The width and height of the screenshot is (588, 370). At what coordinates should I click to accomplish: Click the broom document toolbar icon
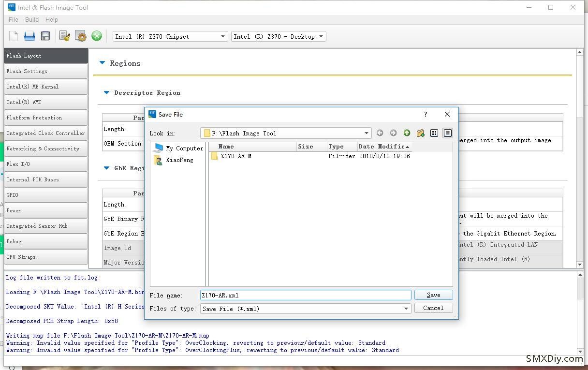click(x=65, y=36)
